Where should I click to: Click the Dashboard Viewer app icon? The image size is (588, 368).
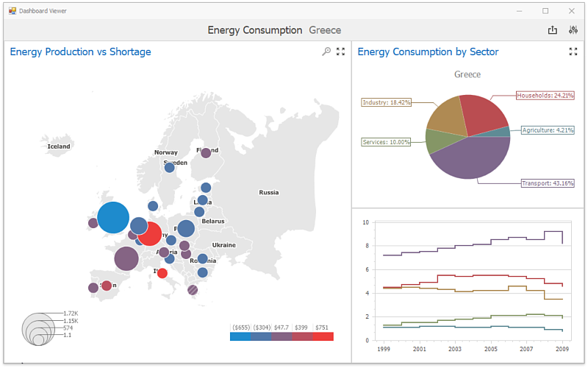pos(12,11)
